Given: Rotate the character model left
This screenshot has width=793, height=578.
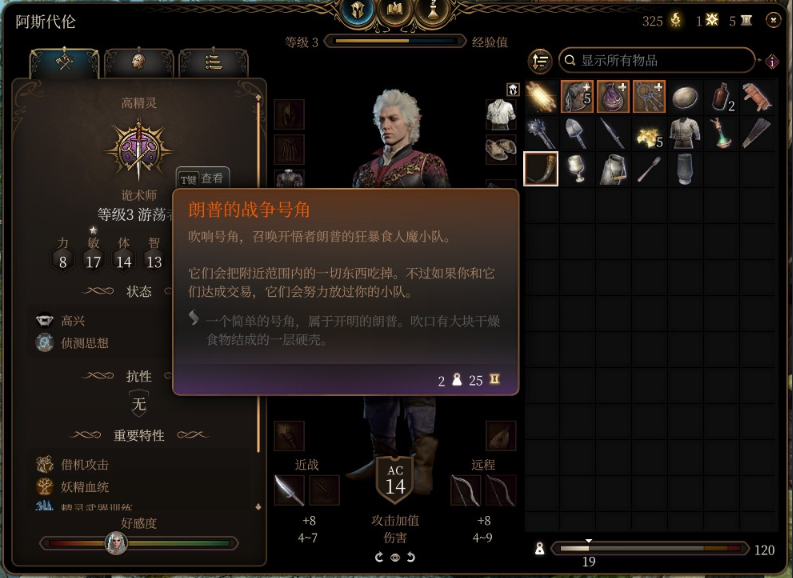Looking at the screenshot, I should (x=379, y=557).
